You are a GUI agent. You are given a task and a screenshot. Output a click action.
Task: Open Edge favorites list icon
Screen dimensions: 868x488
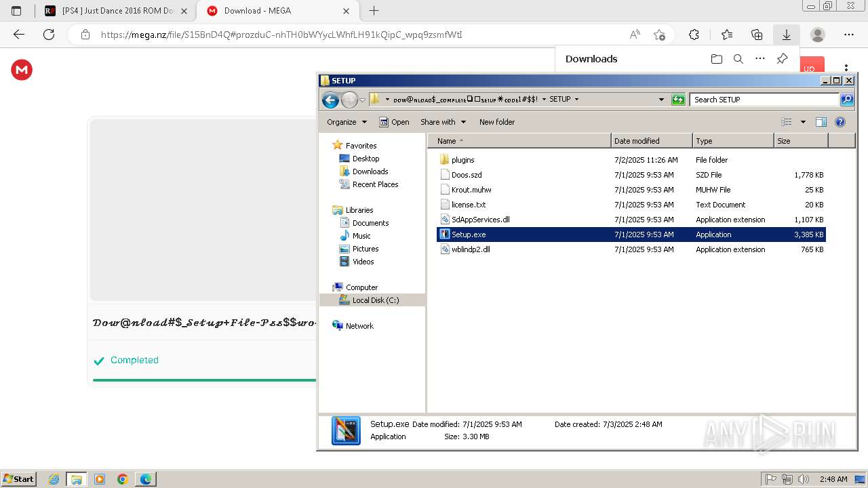tap(727, 35)
